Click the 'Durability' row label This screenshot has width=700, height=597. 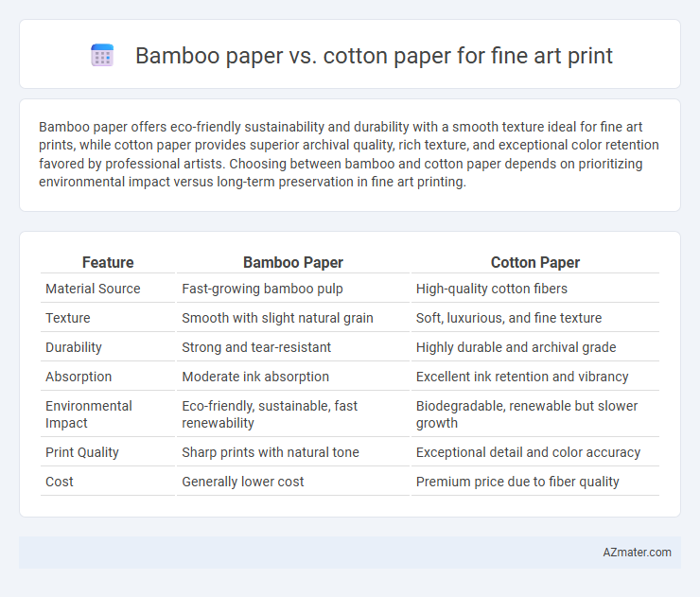(74, 347)
